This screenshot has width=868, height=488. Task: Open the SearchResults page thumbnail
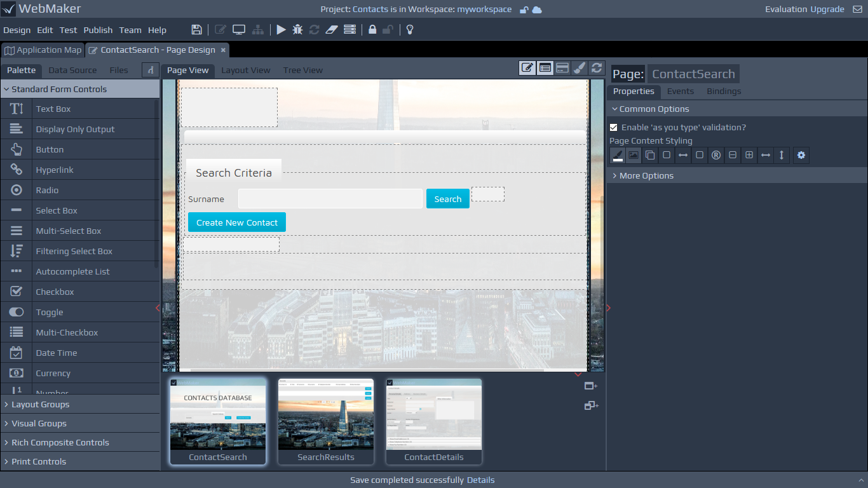pos(326,421)
